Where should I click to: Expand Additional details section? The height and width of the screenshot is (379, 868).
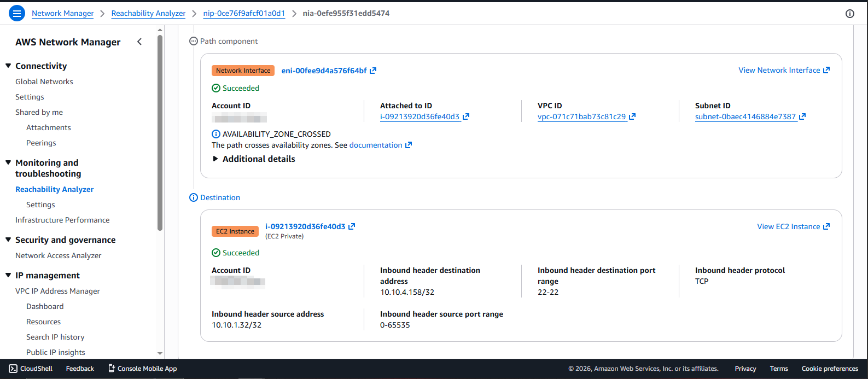(254, 159)
